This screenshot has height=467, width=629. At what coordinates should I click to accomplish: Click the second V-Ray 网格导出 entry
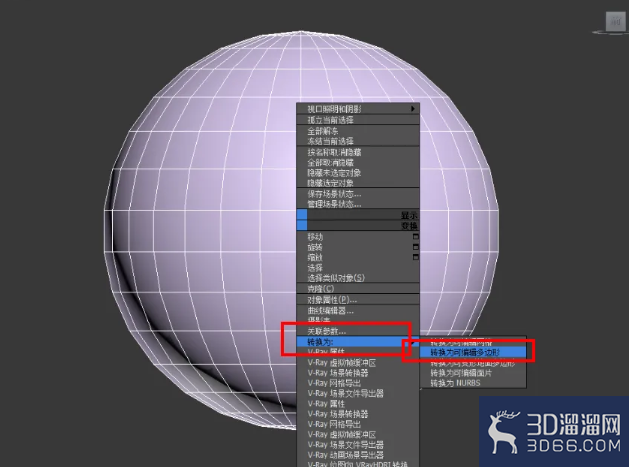point(358,424)
